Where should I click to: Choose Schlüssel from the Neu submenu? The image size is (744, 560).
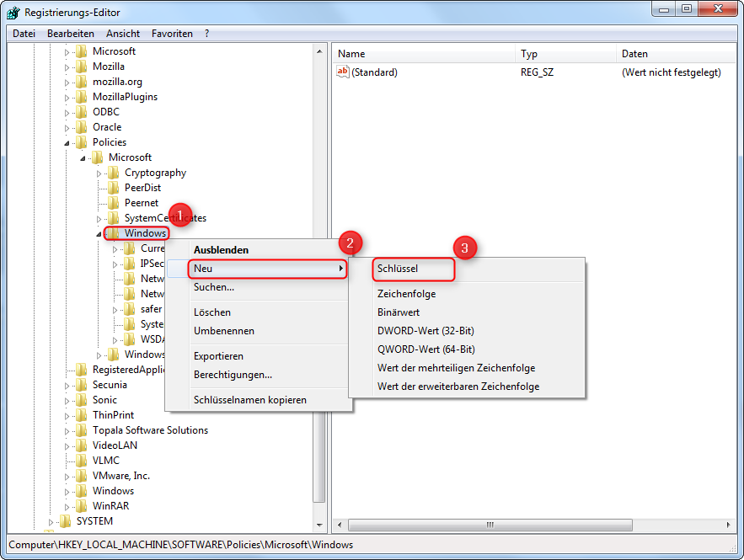point(413,269)
